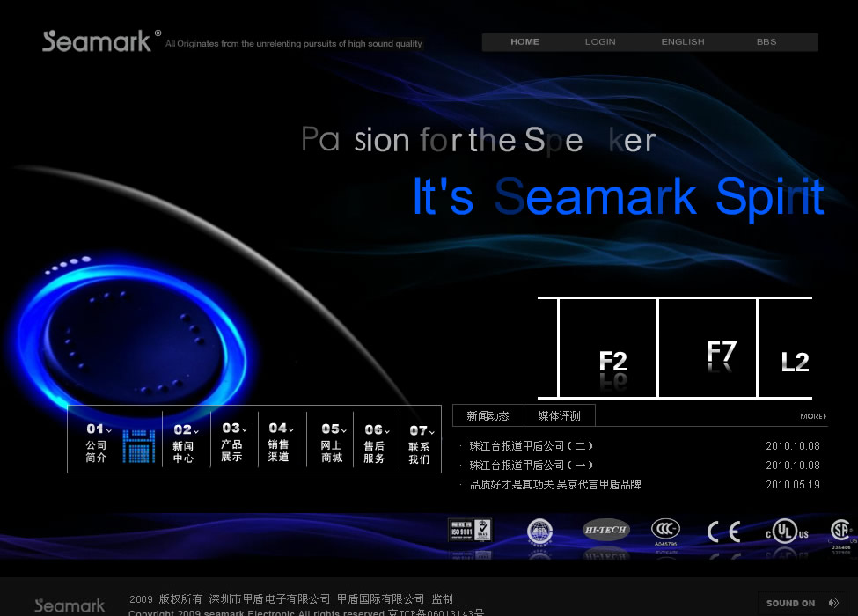The height and width of the screenshot is (616, 858).
Task: Click the MORE link for news
Action: 813,416
